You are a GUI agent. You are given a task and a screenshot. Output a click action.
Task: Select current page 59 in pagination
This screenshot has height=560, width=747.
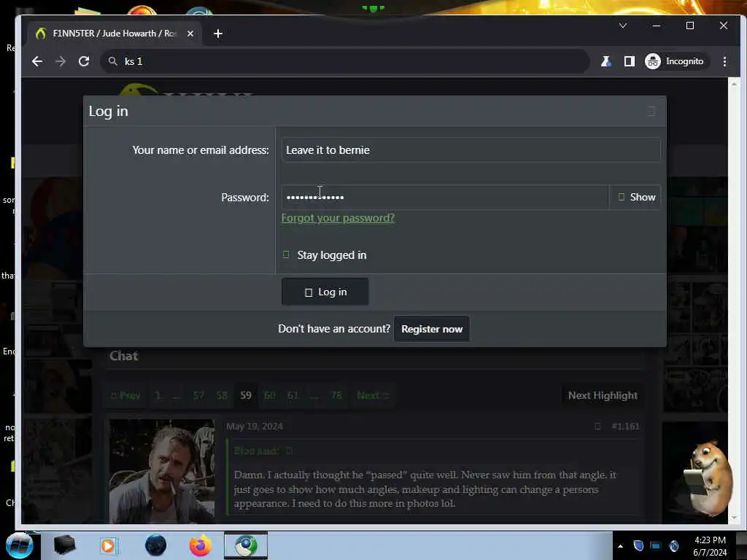pyautogui.click(x=246, y=396)
